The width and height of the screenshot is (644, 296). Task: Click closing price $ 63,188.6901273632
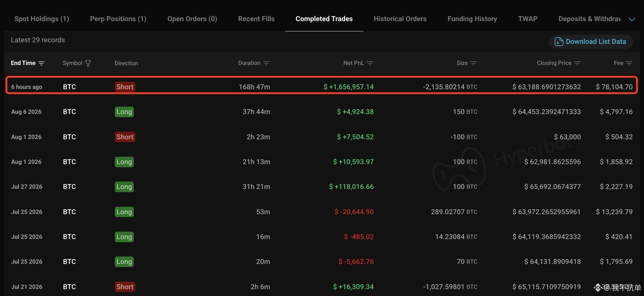[547, 87]
